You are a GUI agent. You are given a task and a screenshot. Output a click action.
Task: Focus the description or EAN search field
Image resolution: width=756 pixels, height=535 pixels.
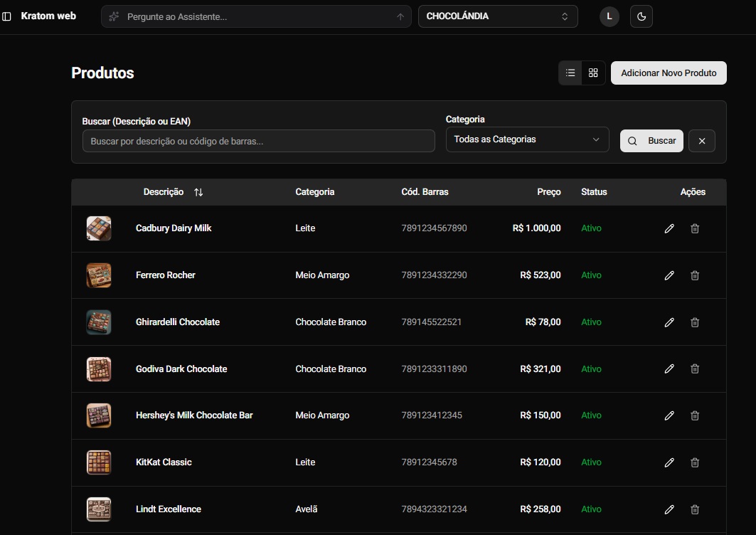click(258, 141)
